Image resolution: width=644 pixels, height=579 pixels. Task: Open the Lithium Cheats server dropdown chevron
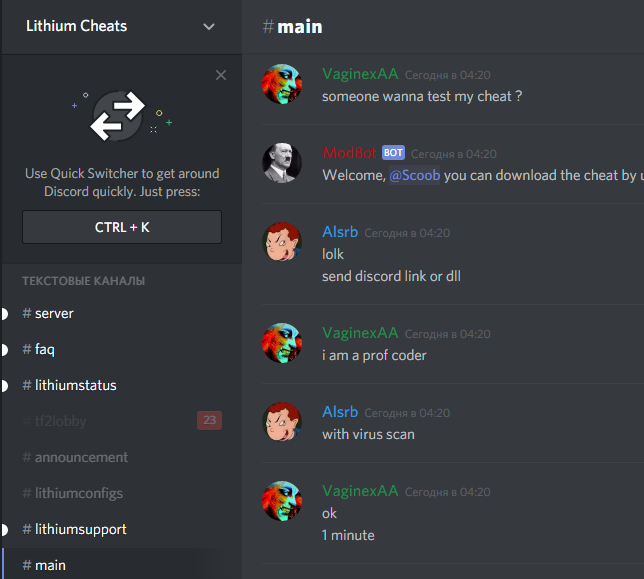[209, 27]
